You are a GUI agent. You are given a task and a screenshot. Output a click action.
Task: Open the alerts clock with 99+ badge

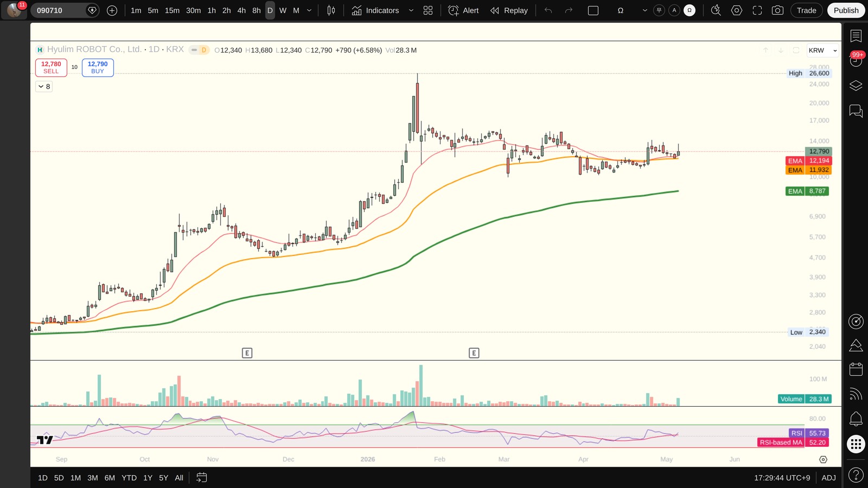coord(856,60)
